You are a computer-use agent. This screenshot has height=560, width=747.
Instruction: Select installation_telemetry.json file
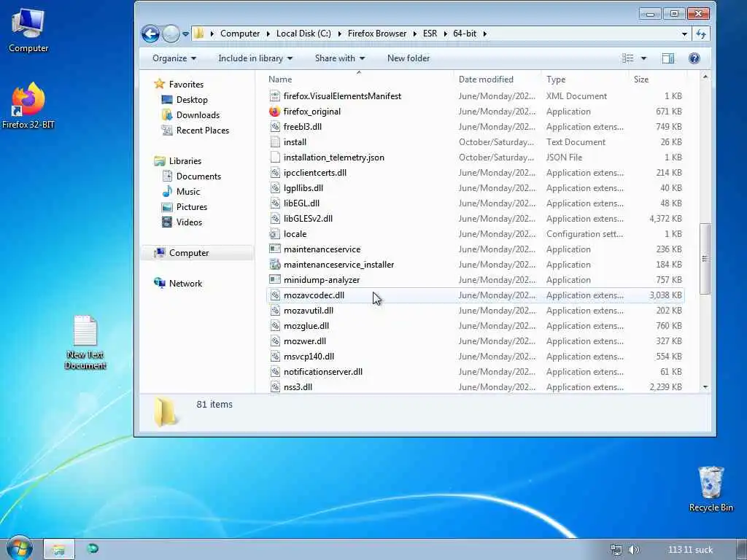tap(334, 157)
